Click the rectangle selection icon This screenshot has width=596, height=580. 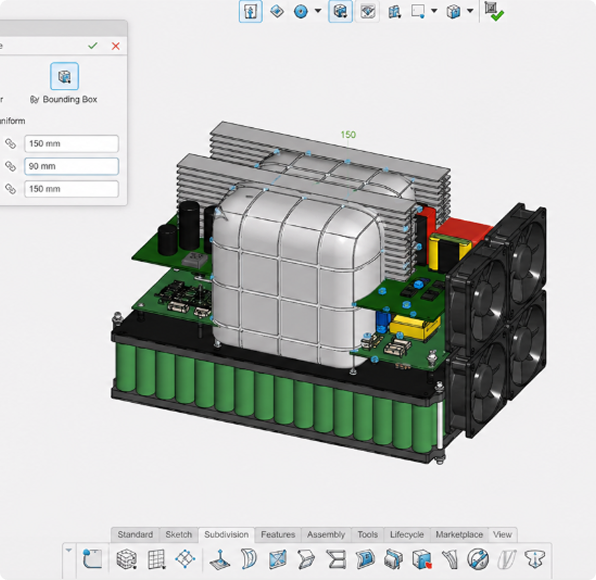pos(418,11)
